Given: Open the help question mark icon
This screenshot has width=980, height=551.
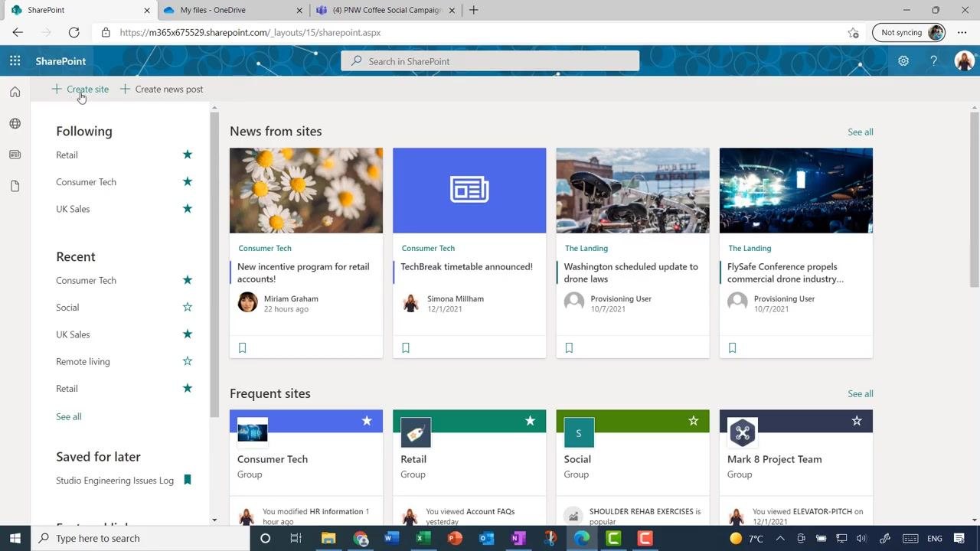Looking at the screenshot, I should point(933,61).
